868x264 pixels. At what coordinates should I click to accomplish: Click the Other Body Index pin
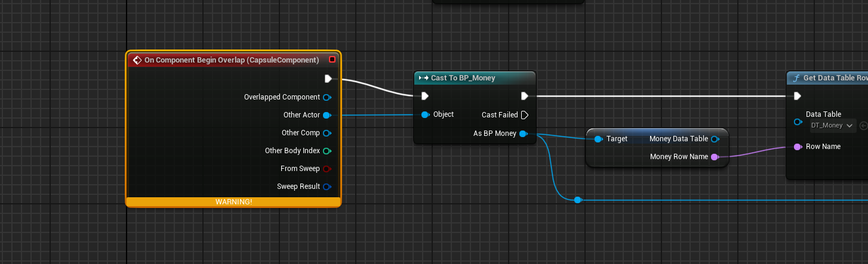coord(327,151)
